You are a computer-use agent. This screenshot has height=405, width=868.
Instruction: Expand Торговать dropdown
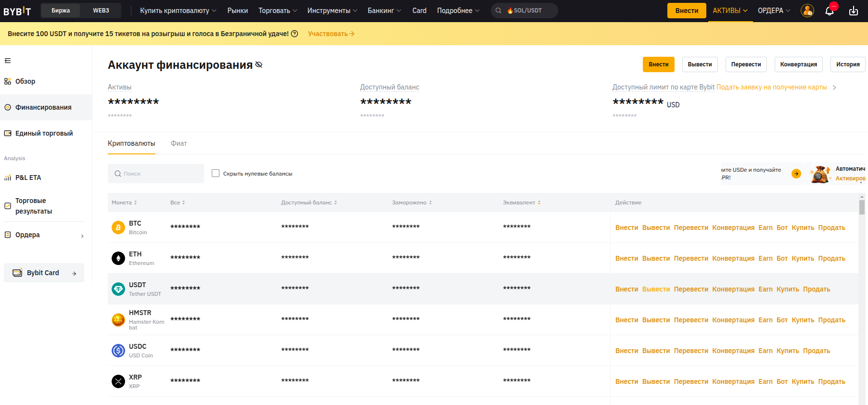(278, 11)
